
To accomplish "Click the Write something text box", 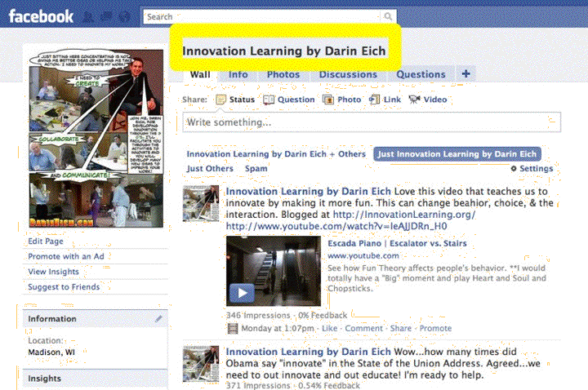I will click(372, 122).
